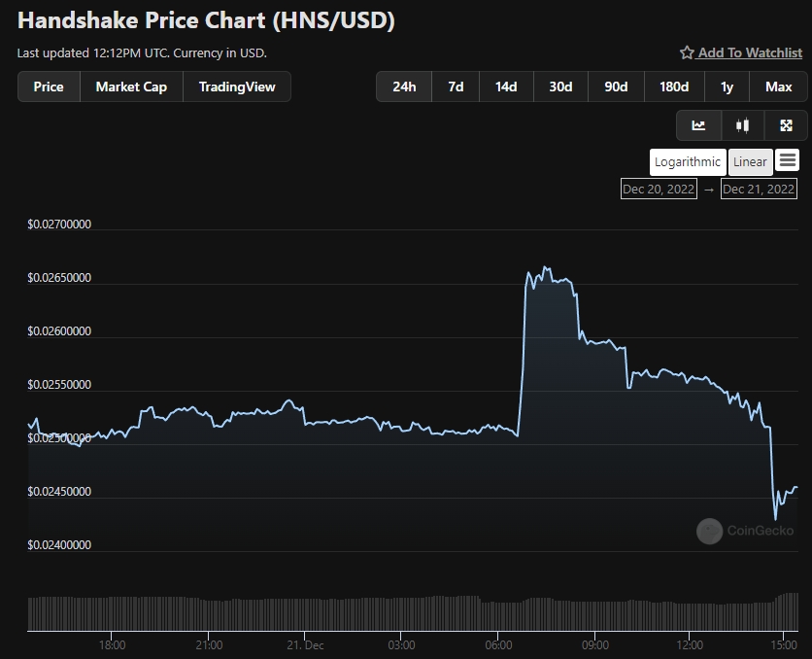The image size is (812, 659).
Task: Toggle Linear scale
Action: click(750, 162)
